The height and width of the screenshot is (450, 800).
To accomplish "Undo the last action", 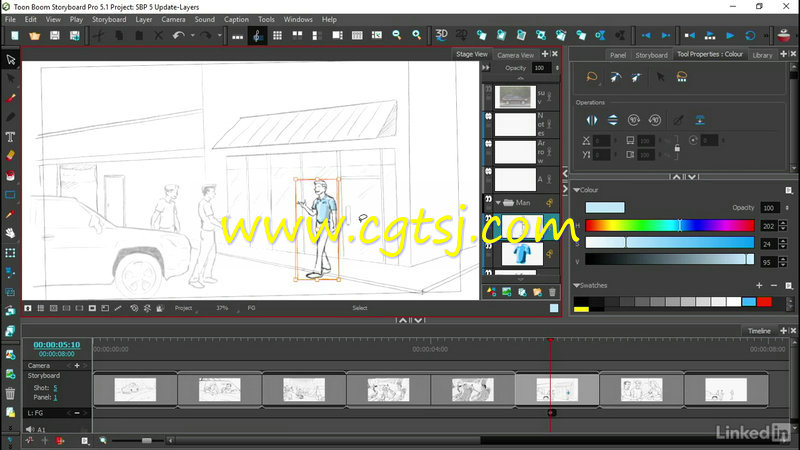I will 178,35.
